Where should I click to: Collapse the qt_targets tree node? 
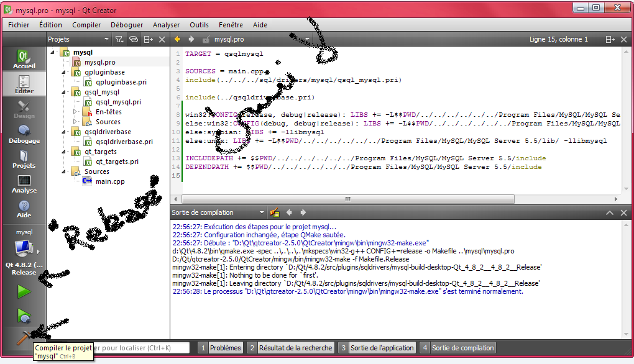pyautogui.click(x=64, y=152)
